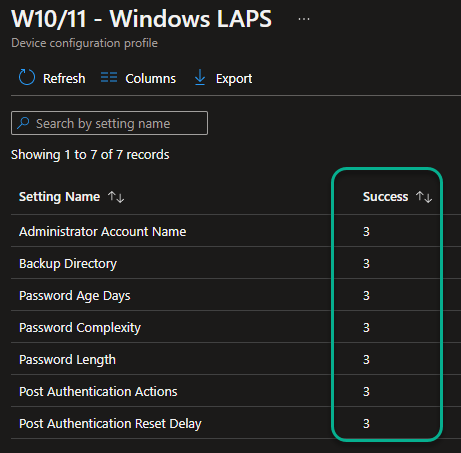Click the Refresh button label

click(x=64, y=79)
